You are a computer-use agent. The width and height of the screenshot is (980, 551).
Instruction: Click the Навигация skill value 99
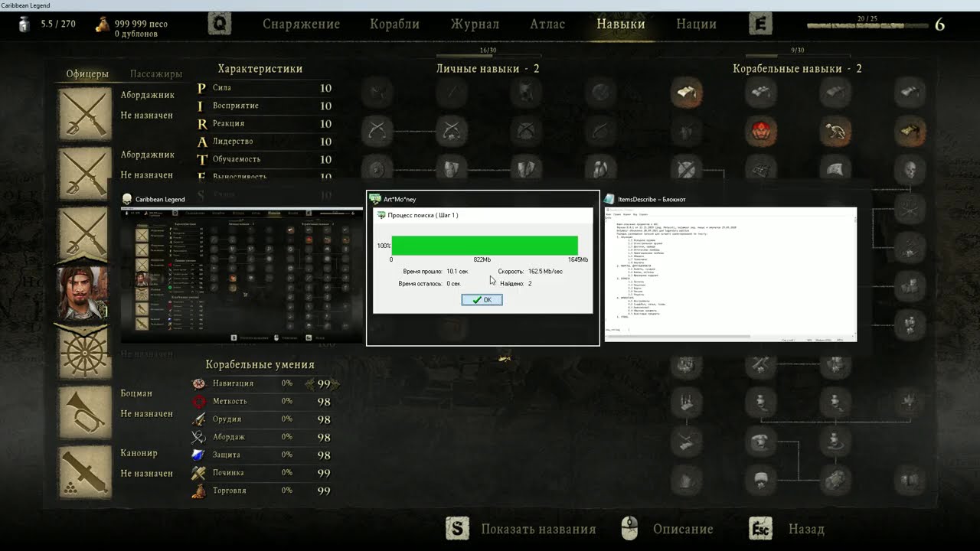[x=324, y=384]
